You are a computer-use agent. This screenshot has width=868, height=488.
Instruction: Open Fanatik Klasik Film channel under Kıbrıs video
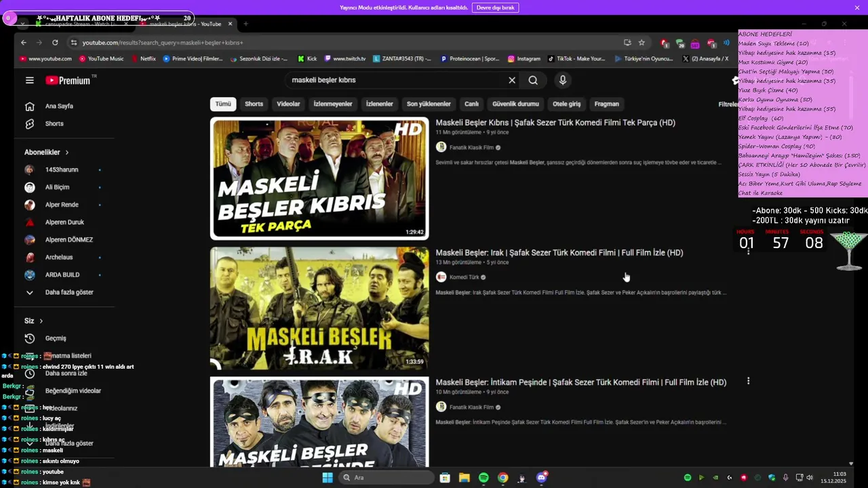point(471,147)
